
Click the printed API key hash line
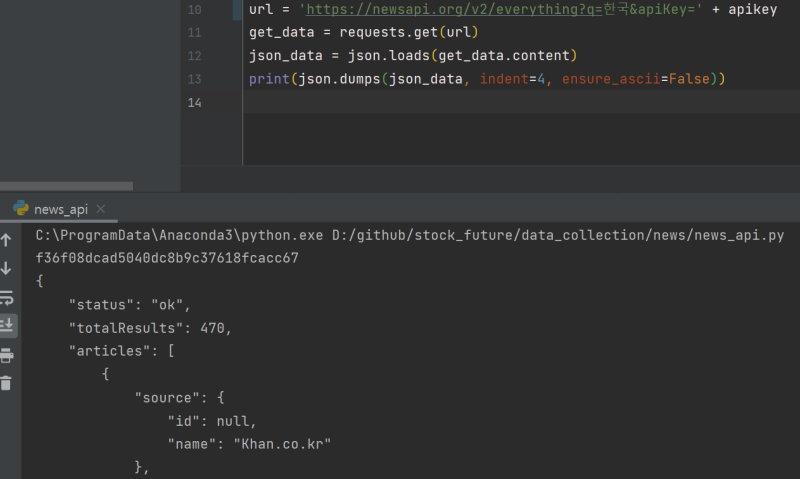167,258
